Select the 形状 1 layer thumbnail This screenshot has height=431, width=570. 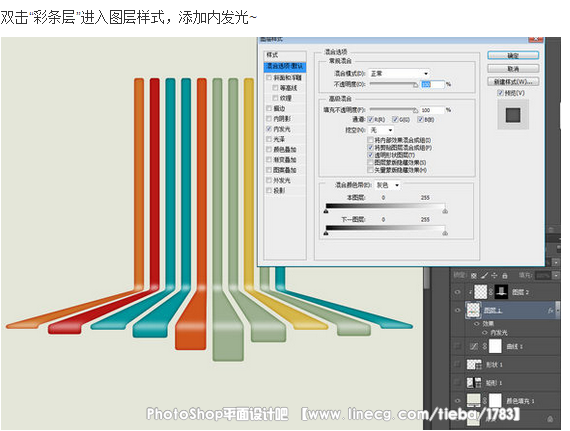click(473, 364)
